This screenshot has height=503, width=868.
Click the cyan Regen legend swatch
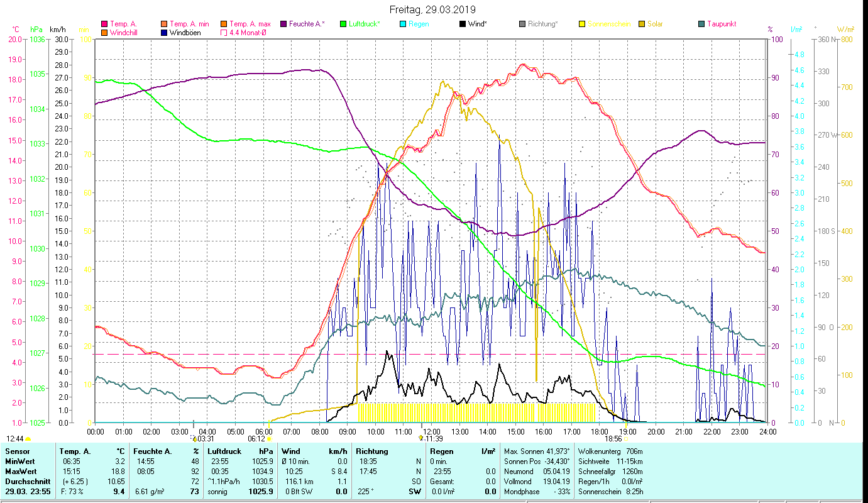[402, 24]
